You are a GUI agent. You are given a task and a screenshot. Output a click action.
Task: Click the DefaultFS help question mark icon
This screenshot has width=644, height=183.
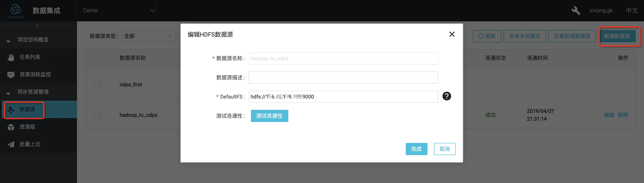447,96
